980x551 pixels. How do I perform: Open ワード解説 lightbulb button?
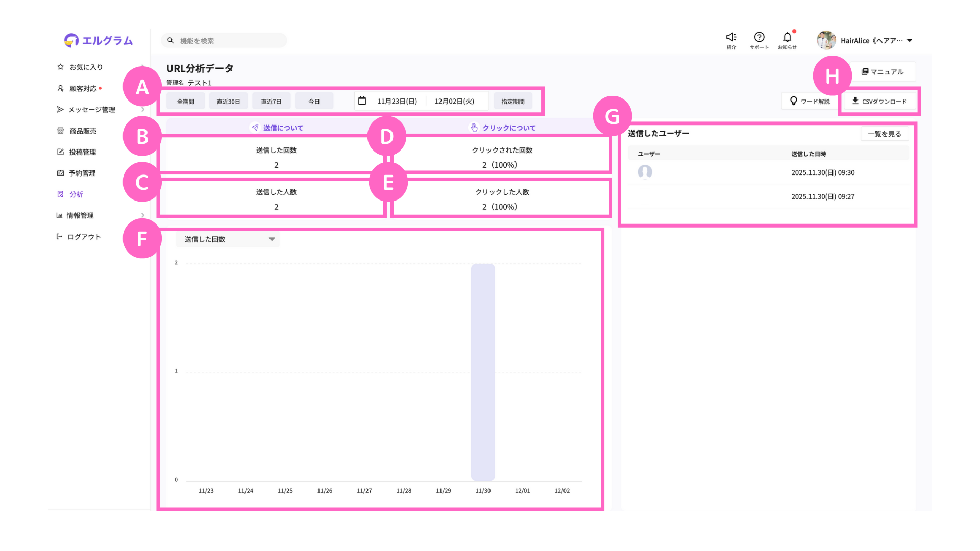pyautogui.click(x=810, y=101)
